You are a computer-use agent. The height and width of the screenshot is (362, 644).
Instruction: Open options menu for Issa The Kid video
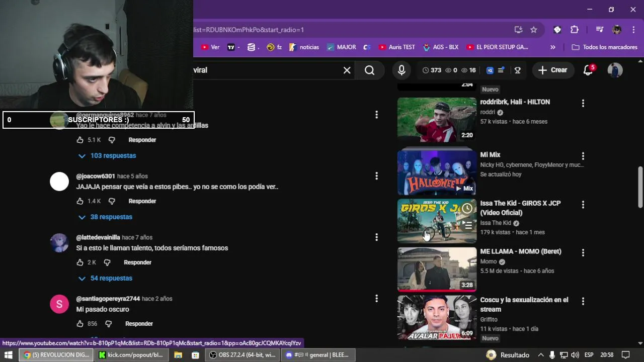(x=583, y=205)
